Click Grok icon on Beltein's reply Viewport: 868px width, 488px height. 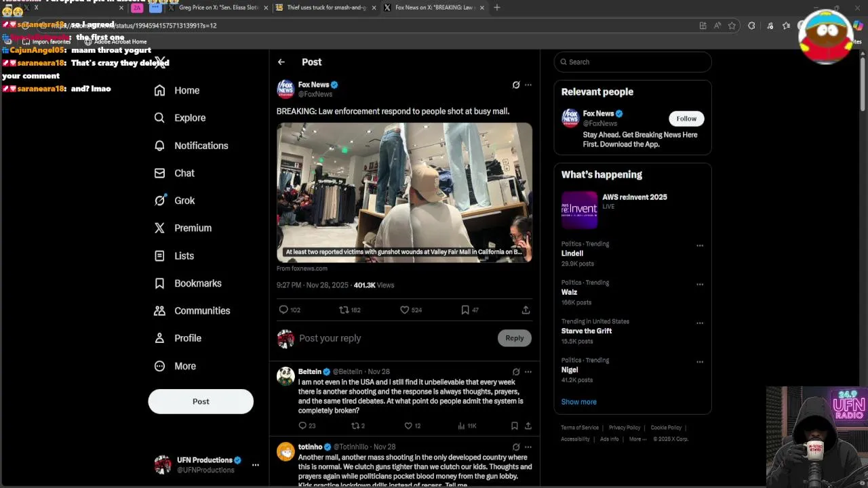click(x=516, y=371)
